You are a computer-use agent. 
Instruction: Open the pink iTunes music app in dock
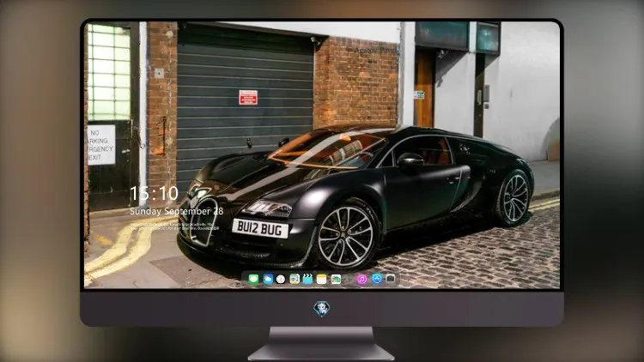[361, 279]
